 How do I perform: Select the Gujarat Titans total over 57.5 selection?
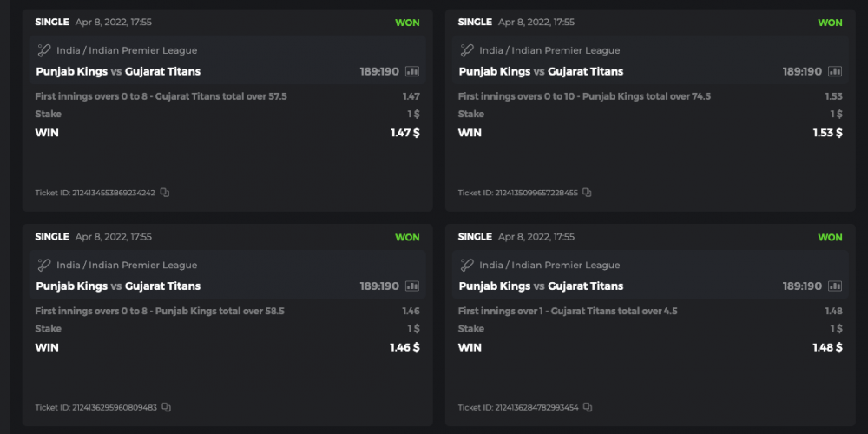click(161, 96)
